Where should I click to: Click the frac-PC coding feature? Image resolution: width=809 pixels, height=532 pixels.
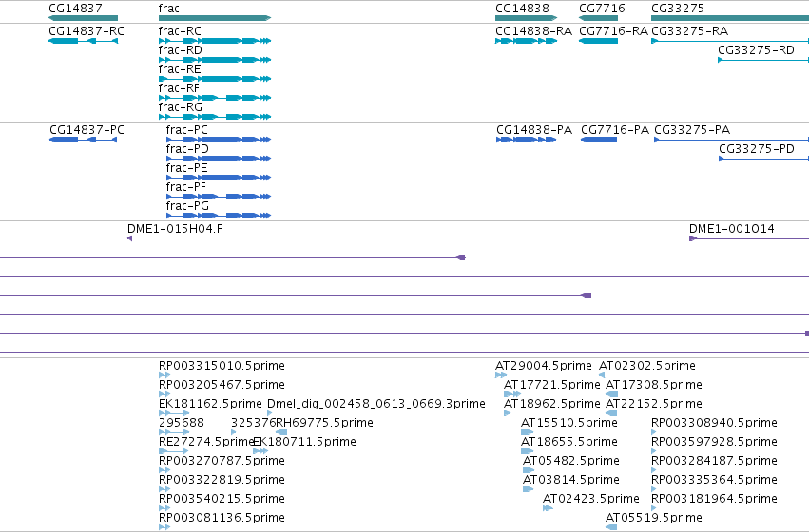219,140
